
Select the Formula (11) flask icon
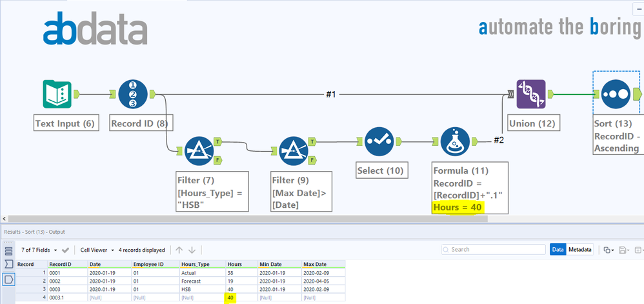(455, 142)
